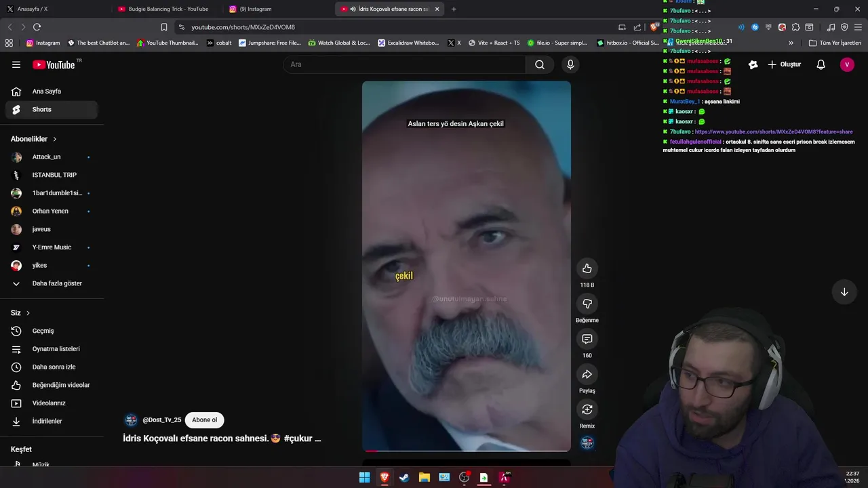Open İndirilenler
The width and height of the screenshot is (868, 488).
pos(52,421)
